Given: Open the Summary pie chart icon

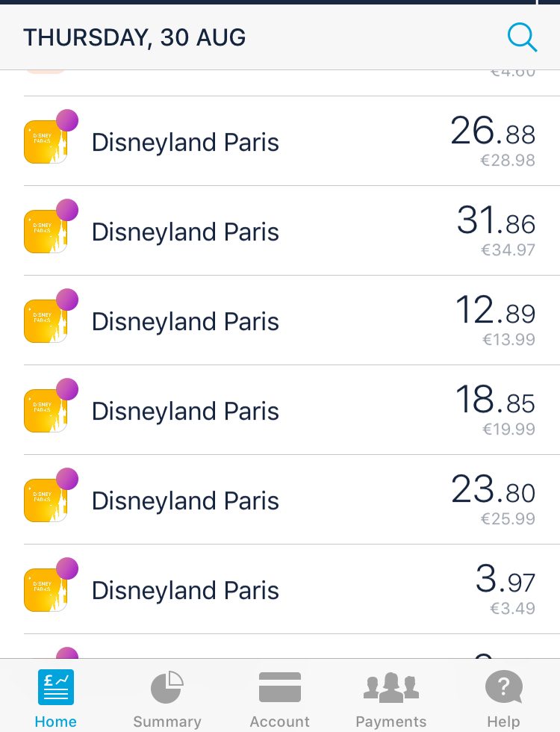Looking at the screenshot, I should click(x=167, y=687).
